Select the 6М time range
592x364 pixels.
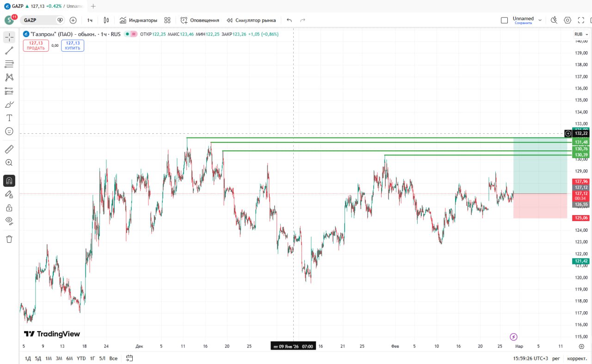[x=69, y=358]
